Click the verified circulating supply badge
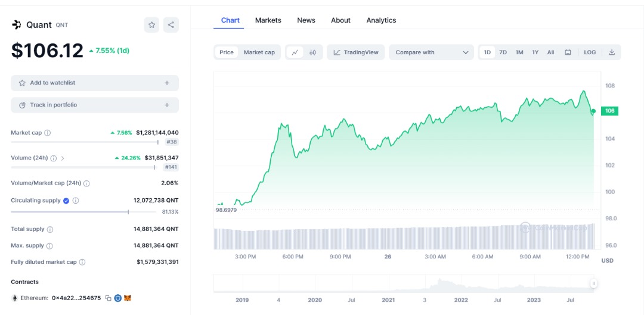644x315 pixels. [x=66, y=201]
